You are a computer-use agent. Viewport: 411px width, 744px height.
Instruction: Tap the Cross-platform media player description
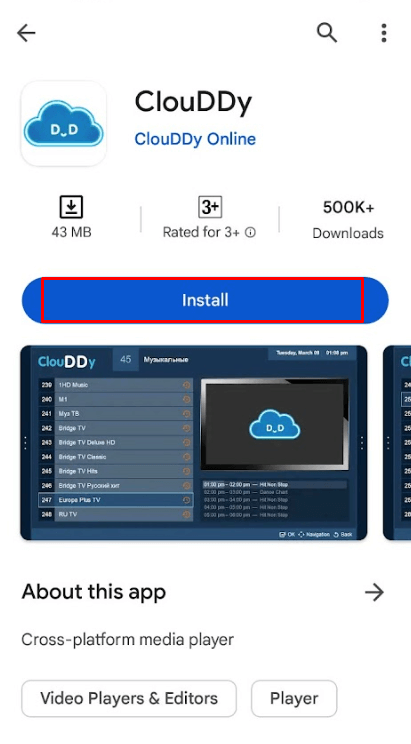128,640
